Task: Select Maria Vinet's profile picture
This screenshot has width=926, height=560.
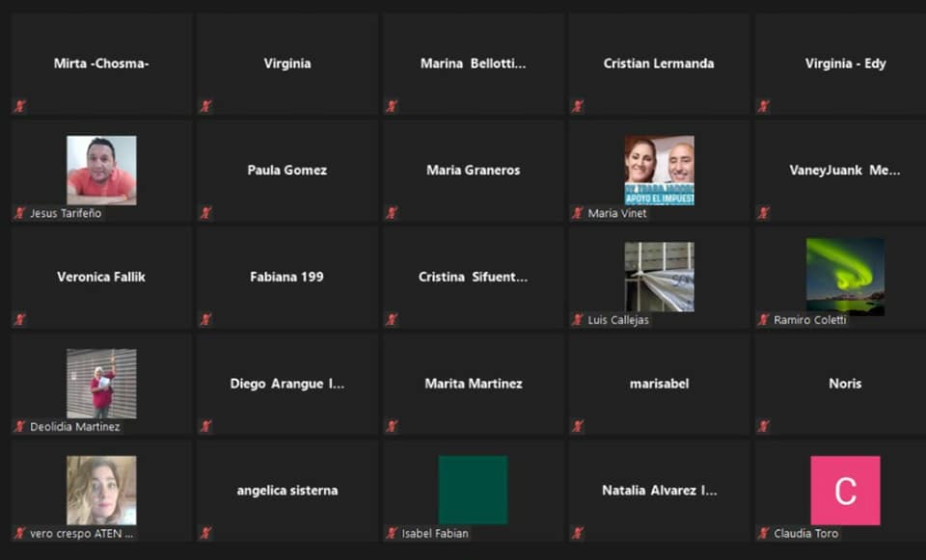Action: (x=659, y=170)
